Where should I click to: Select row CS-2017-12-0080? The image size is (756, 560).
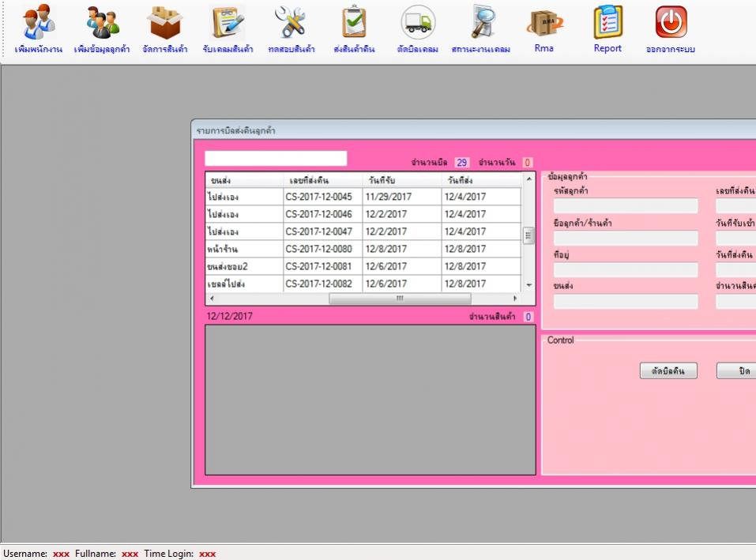(x=363, y=249)
